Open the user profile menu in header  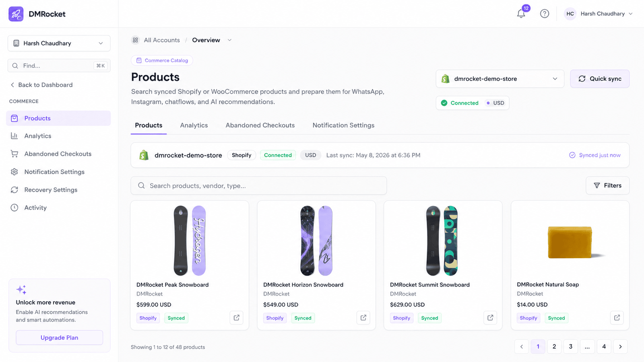pyautogui.click(x=598, y=14)
